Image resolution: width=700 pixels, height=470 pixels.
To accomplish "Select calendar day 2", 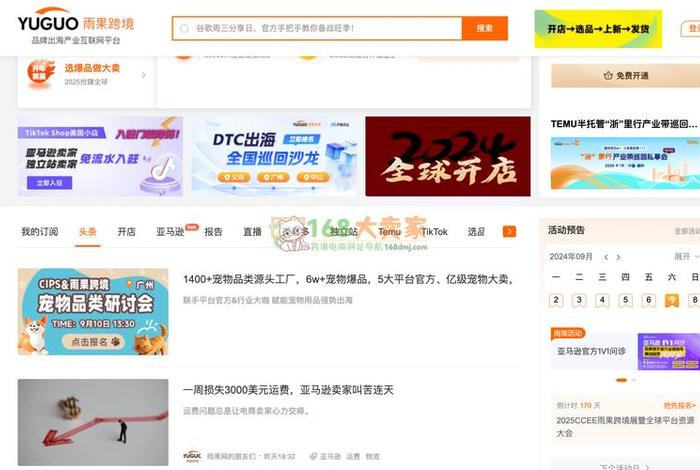I will click(x=556, y=300).
